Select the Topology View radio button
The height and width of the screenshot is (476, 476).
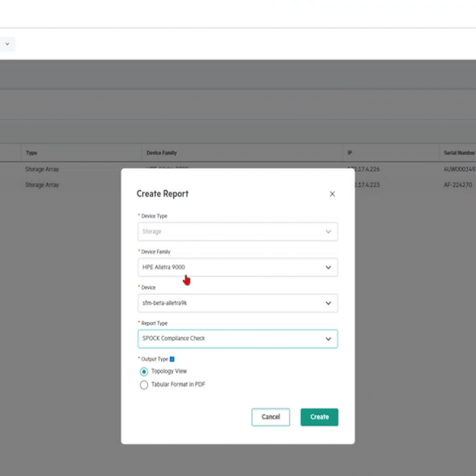[x=144, y=372]
